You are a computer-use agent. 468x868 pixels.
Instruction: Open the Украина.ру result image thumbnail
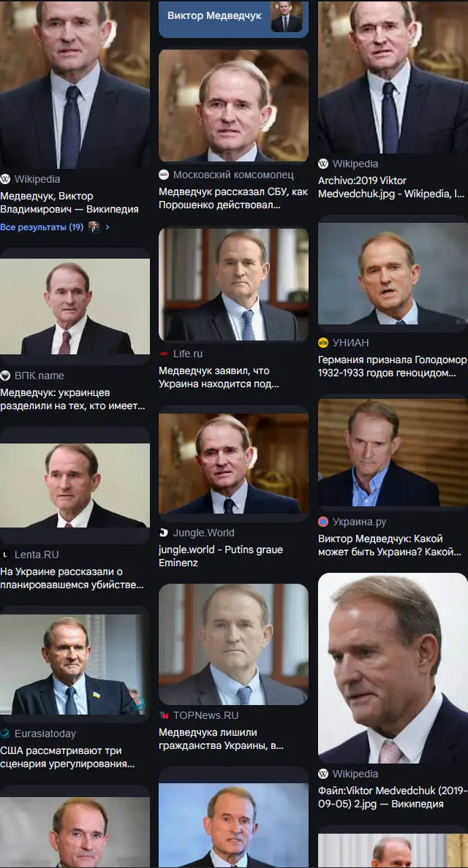393,453
